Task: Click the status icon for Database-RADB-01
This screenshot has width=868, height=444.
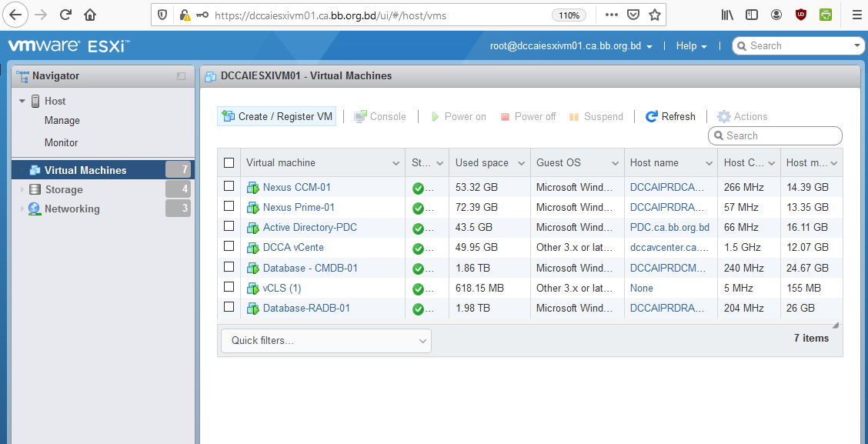Action: tap(418, 309)
